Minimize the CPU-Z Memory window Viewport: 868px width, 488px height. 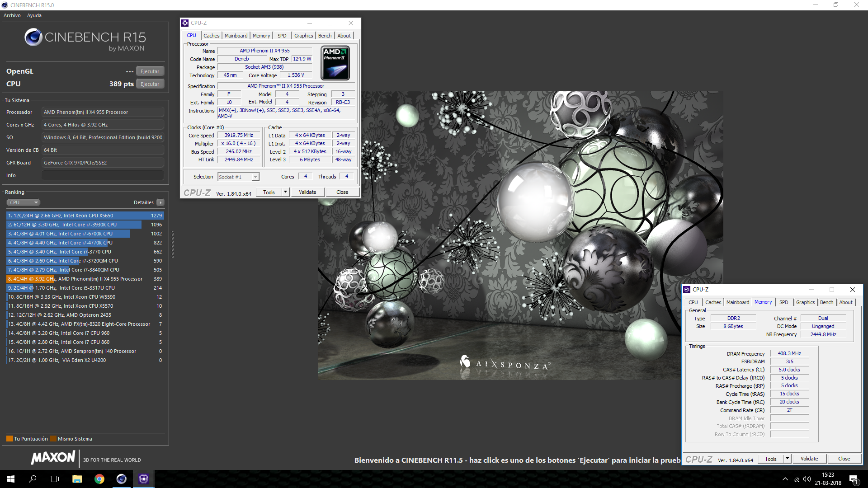pyautogui.click(x=811, y=290)
